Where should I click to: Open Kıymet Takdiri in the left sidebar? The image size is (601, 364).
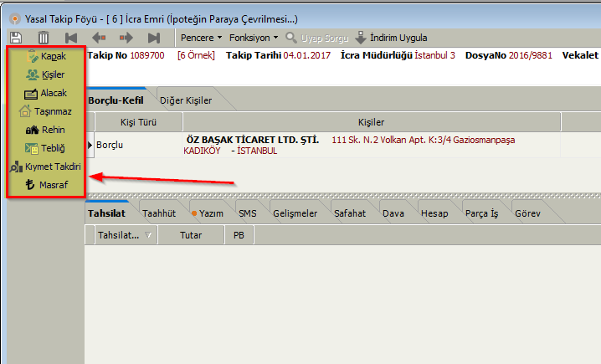pos(46,167)
